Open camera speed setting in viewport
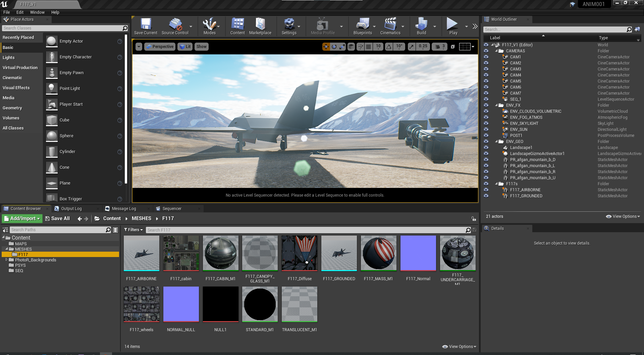 click(x=440, y=47)
